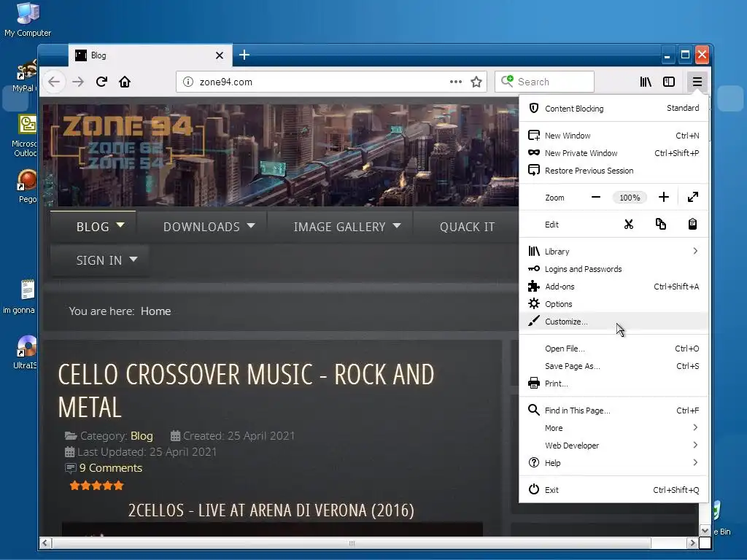The image size is (747, 560).
Task: Open Options from the menu
Action: [614, 304]
